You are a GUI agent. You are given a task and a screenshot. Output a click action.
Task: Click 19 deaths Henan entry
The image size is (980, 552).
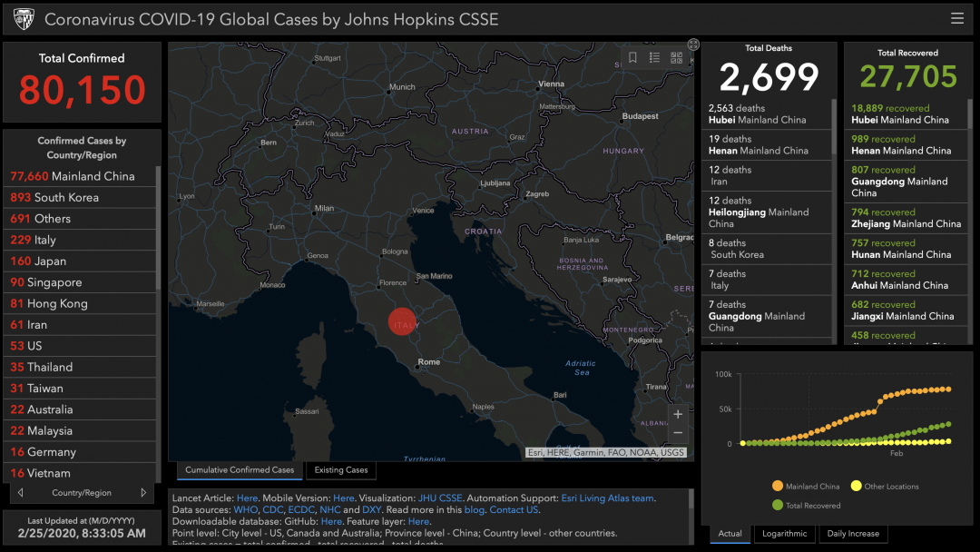tap(767, 145)
